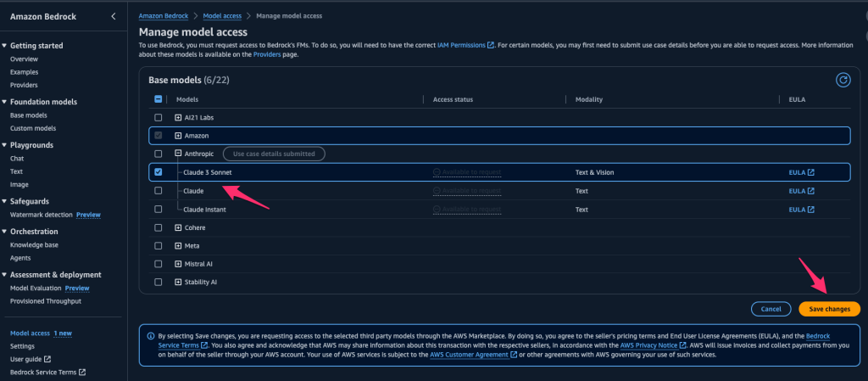Viewport: 868px width, 381px height.
Task: Open Custom models in the sidebar
Action: tap(33, 128)
